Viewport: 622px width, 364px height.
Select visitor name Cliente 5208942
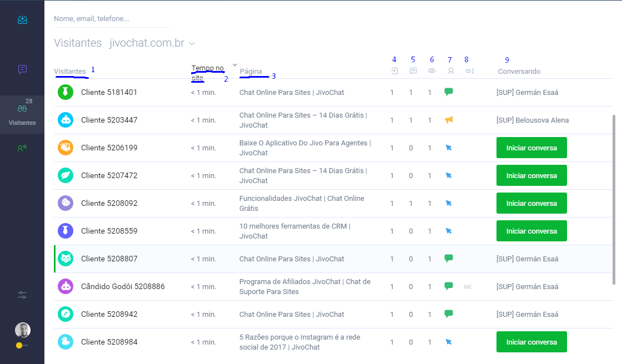coord(109,315)
